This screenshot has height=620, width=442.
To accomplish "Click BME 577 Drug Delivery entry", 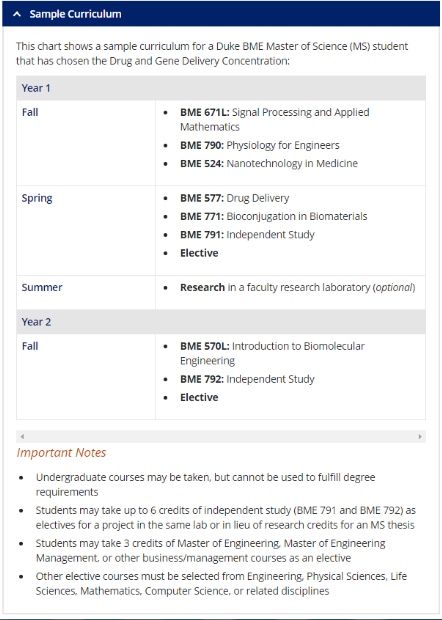I will tap(234, 198).
